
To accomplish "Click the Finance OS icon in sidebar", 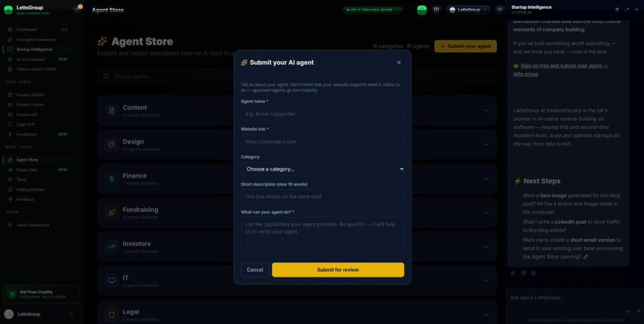I will (10, 115).
